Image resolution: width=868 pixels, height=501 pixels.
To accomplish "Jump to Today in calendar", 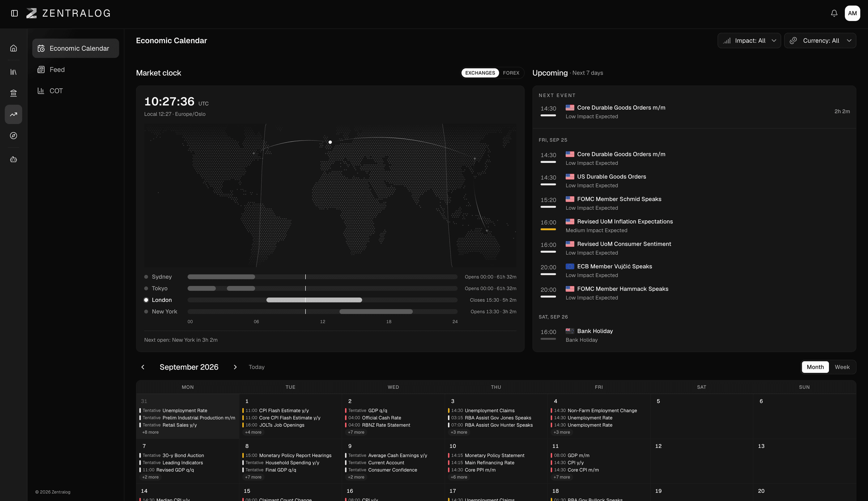I will (256, 367).
